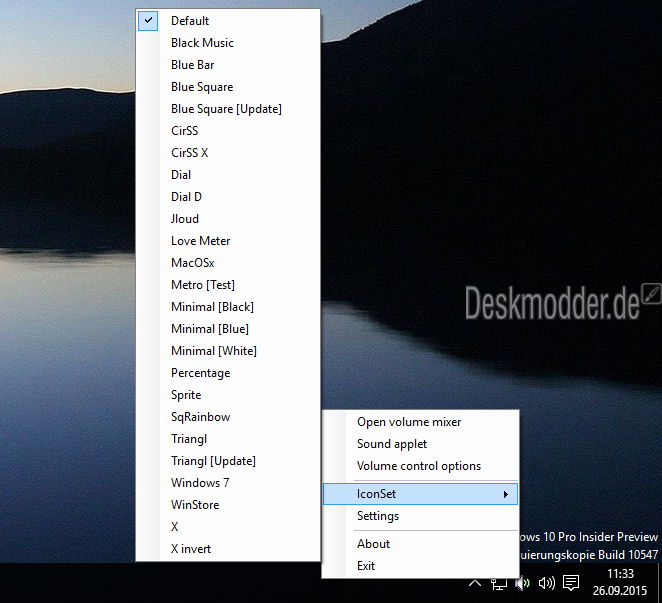Click About in the context menu
Screen dimensions: 662x603
[374, 544]
